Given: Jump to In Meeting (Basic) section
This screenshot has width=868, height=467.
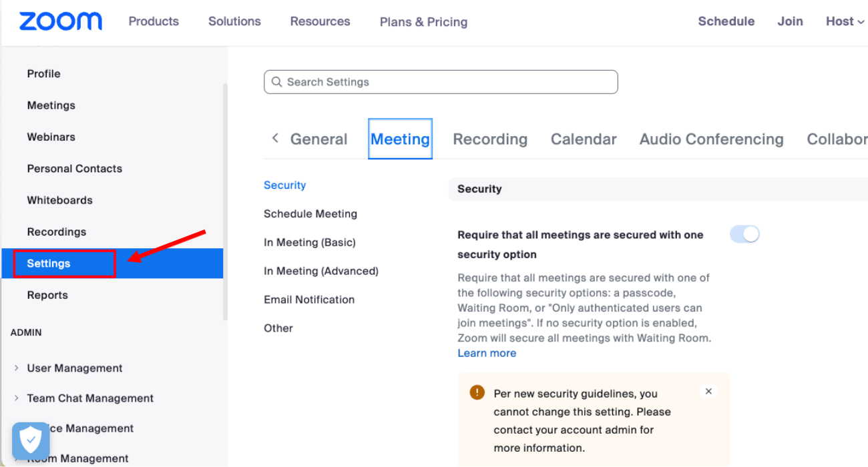Looking at the screenshot, I should (x=310, y=242).
